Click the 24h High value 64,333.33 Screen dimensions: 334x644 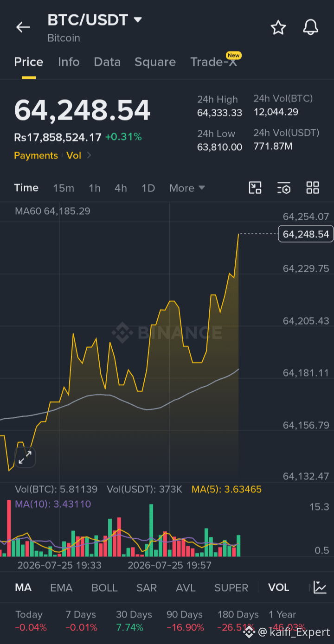click(219, 113)
